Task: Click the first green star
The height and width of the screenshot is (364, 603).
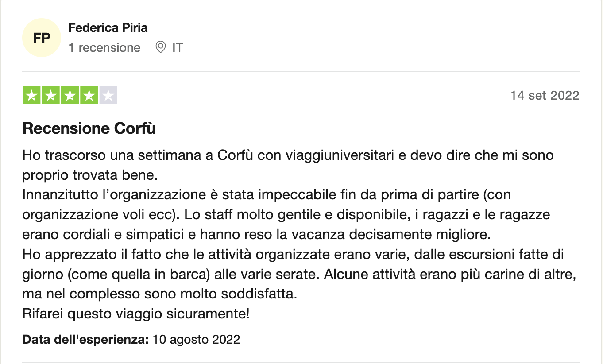Action: click(x=32, y=96)
